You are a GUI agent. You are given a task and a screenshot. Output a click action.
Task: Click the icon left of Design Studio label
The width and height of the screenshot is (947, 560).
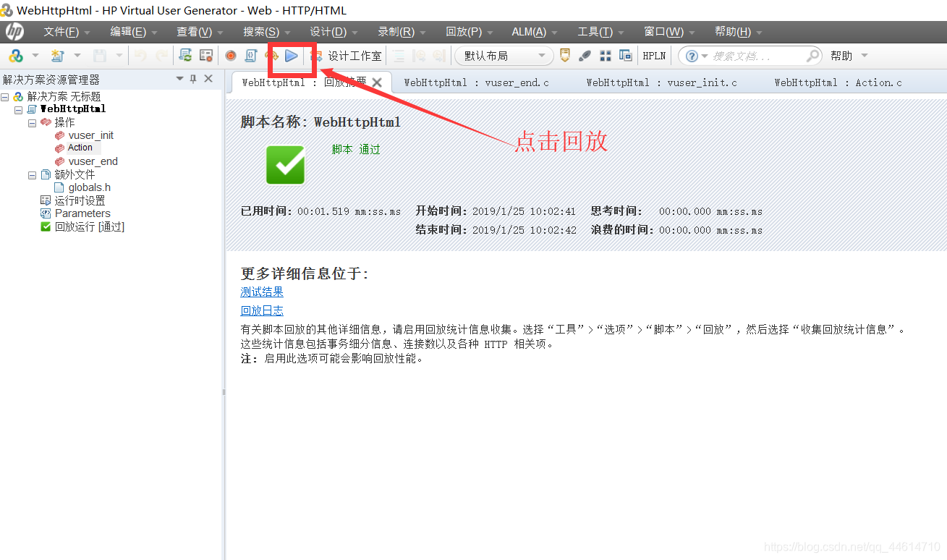pyautogui.click(x=316, y=56)
